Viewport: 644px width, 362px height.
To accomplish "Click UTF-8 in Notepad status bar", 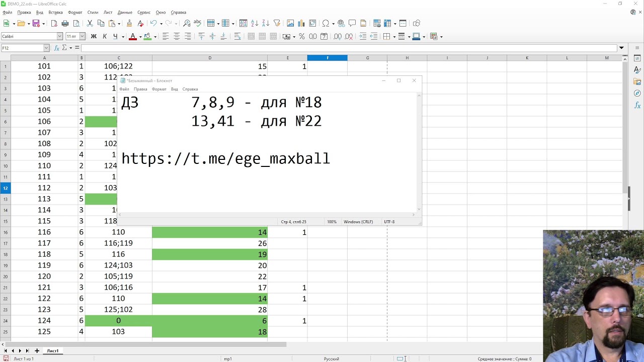I will [389, 222].
